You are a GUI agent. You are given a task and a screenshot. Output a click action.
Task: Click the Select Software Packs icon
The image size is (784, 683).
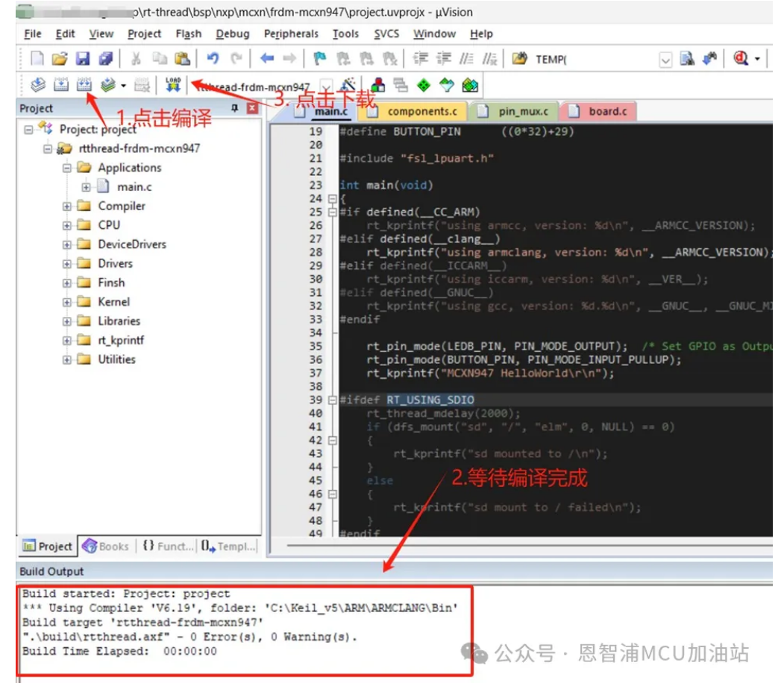[x=447, y=85]
